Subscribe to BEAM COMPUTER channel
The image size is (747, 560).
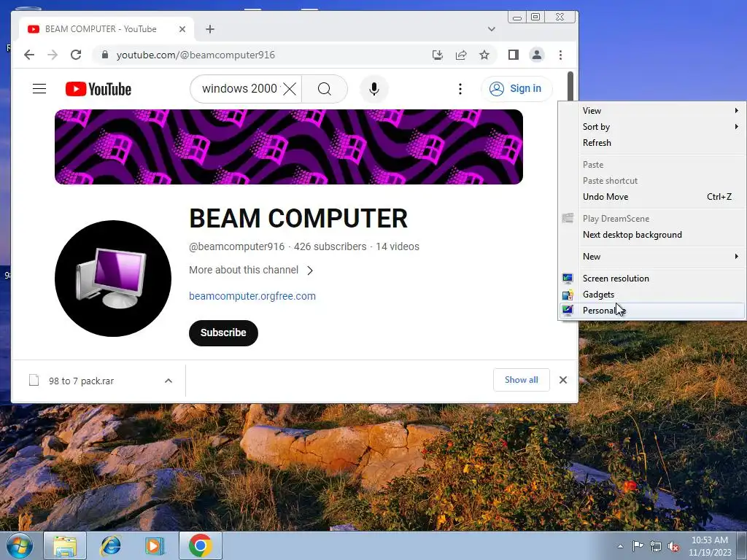point(223,332)
